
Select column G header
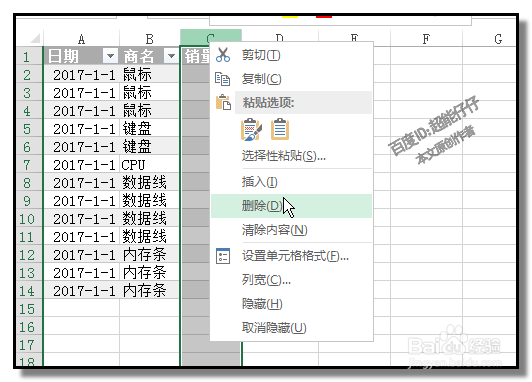[489, 38]
